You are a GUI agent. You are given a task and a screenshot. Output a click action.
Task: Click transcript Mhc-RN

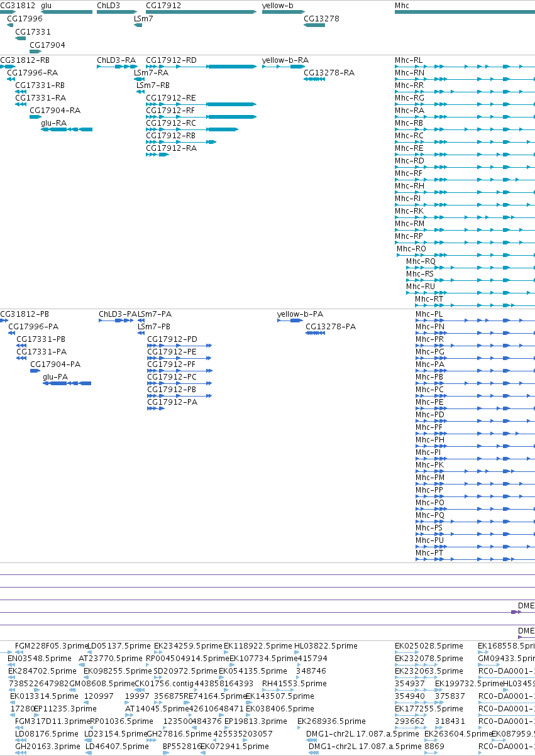(x=409, y=73)
